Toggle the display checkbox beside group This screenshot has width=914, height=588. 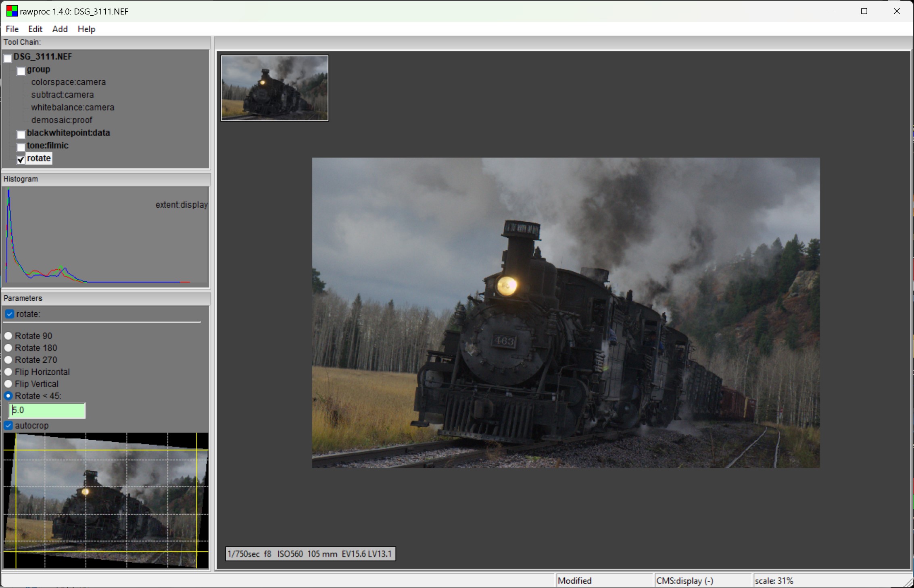(21, 71)
